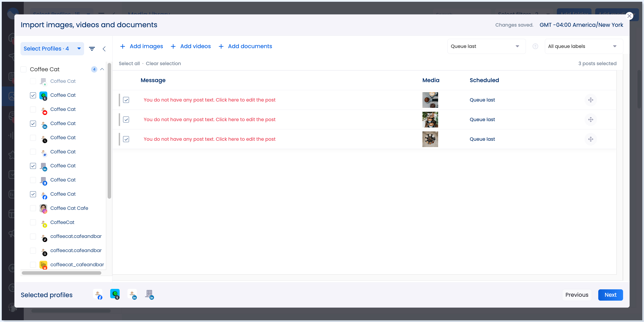Click the drag handle of the first post
Image resolution: width=644 pixels, height=322 pixels.
[x=590, y=100]
